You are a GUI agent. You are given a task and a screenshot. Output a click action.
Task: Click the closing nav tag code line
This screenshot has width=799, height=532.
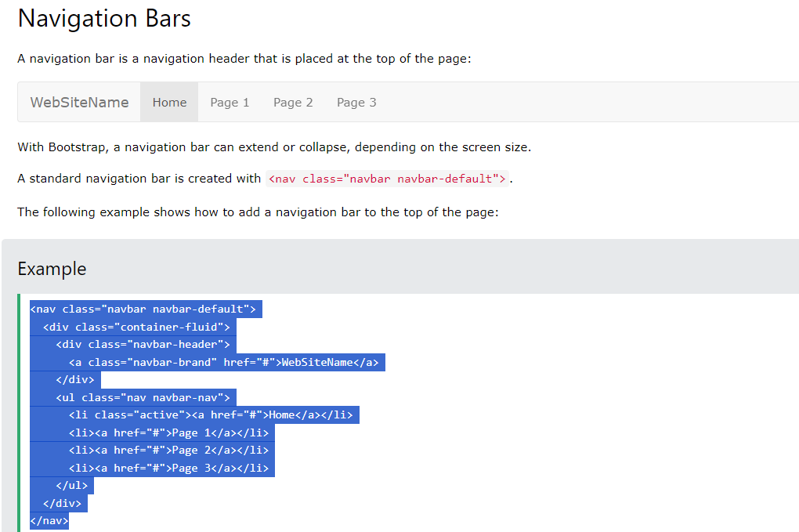[49, 520]
